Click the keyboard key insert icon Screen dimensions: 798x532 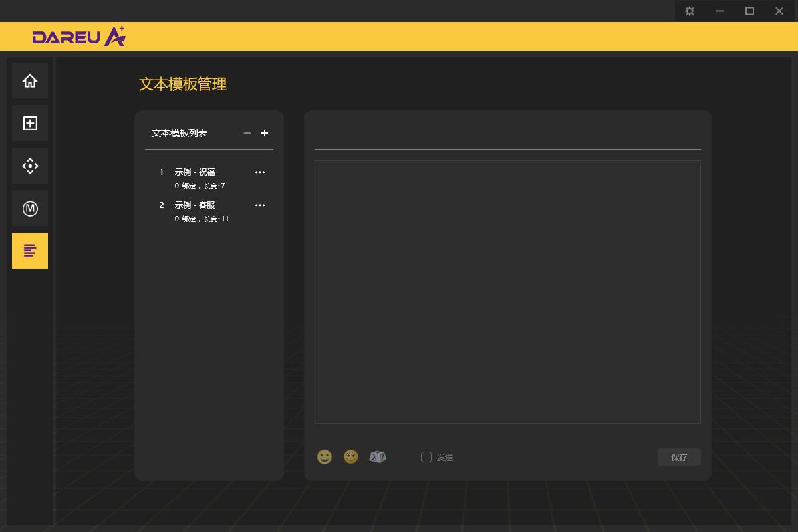tap(378, 457)
